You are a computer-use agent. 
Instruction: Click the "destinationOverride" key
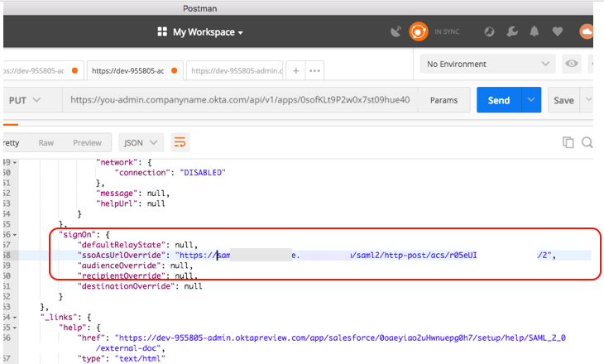click(x=126, y=285)
